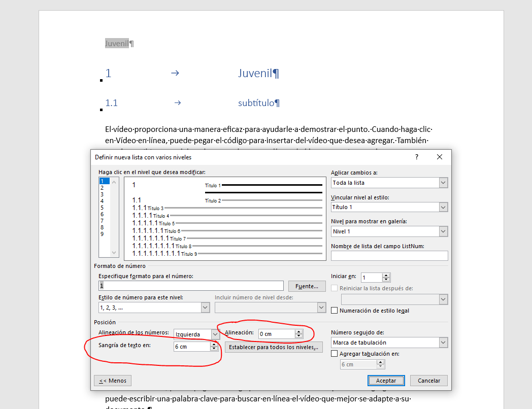Open the restart-list-after level dropdown
Viewport: 532px width, 409px height.
tap(443, 299)
